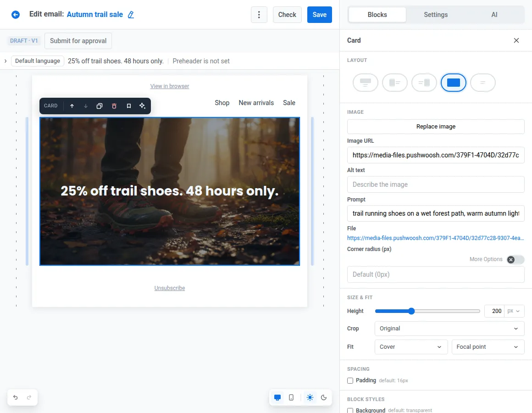
Task: Redo the last change
Action: click(x=29, y=397)
